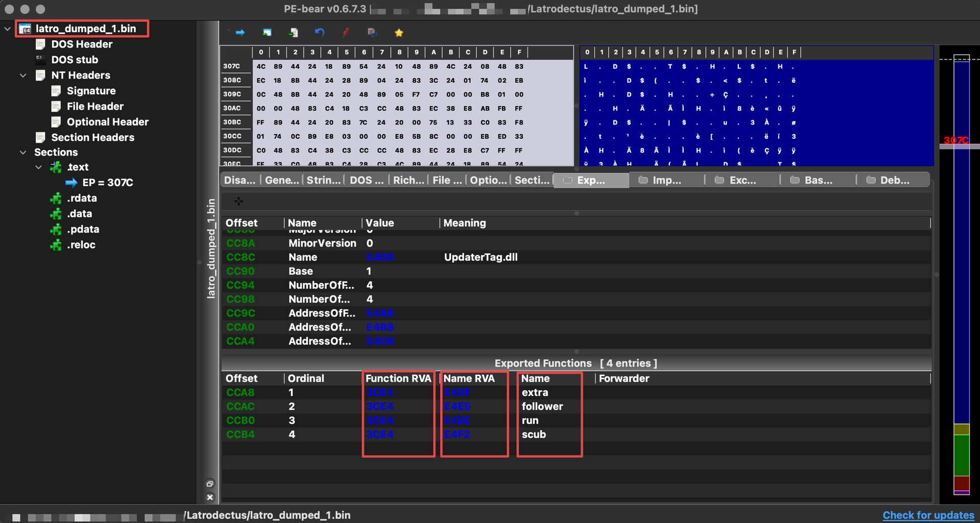Select the Optional Header tree item
The height and width of the screenshot is (523, 980).
(x=108, y=122)
